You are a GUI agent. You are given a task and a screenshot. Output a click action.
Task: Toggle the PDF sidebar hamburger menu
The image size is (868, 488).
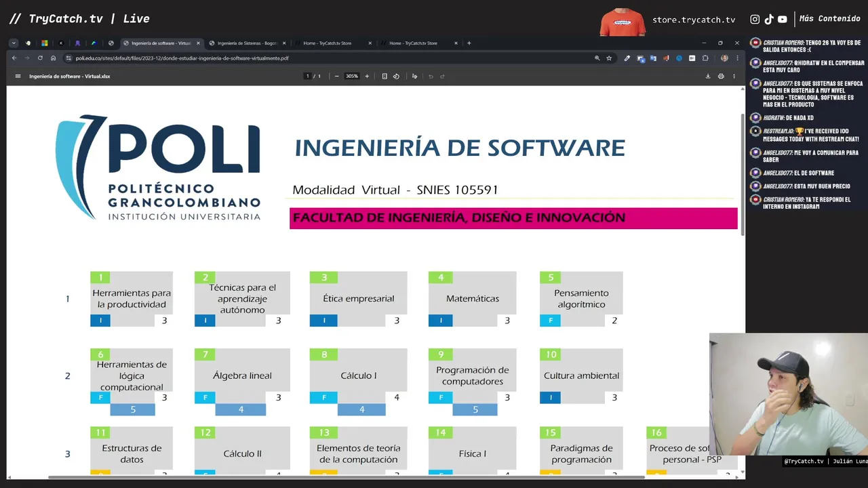(x=18, y=76)
